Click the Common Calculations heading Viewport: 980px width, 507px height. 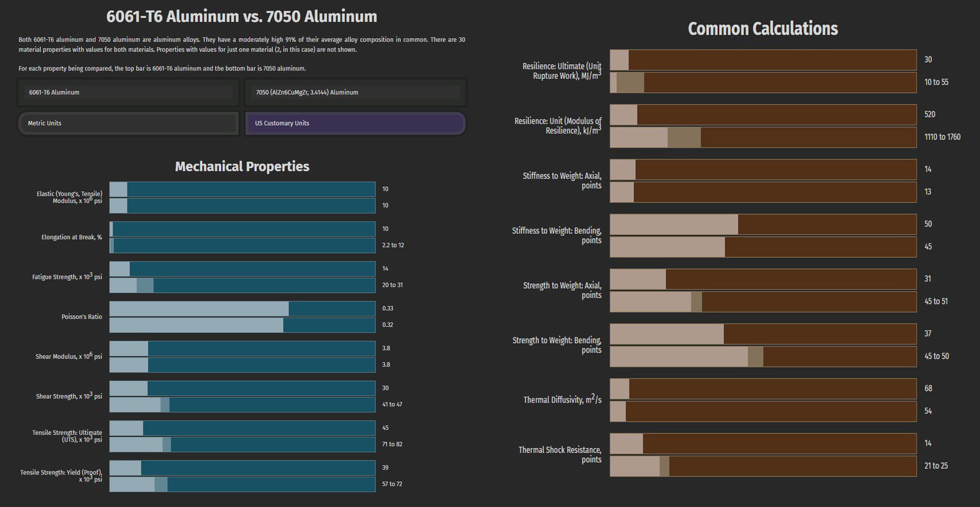pyautogui.click(x=763, y=29)
